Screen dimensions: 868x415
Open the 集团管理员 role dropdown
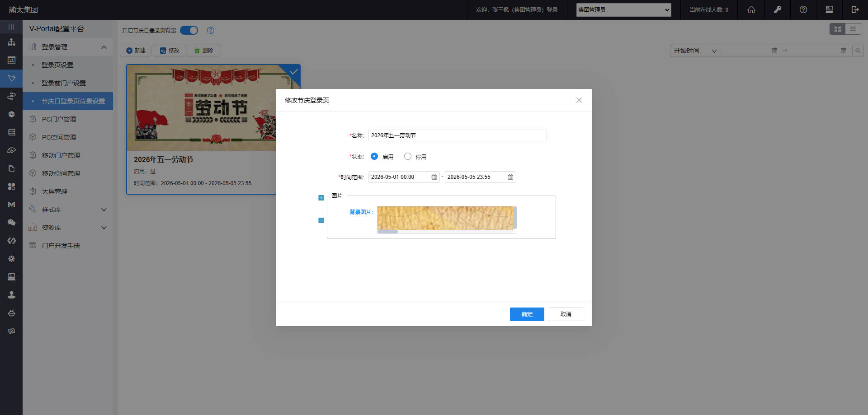(623, 9)
